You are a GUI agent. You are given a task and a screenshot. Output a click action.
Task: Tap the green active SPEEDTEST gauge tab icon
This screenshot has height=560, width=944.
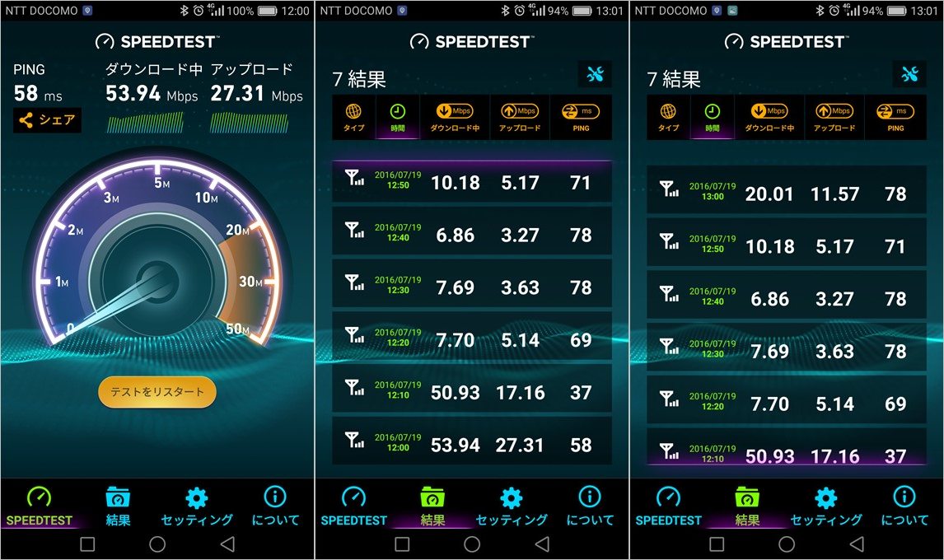coord(40,497)
